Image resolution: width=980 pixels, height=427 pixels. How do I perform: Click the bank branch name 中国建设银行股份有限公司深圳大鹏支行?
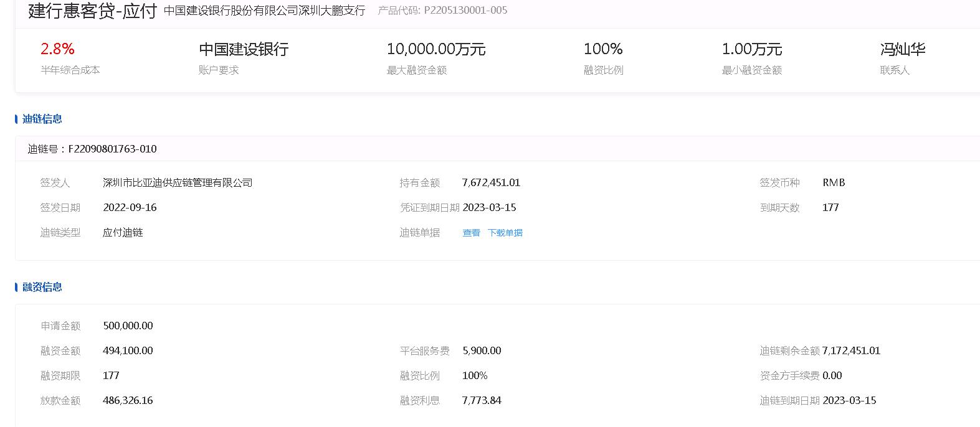point(264,11)
